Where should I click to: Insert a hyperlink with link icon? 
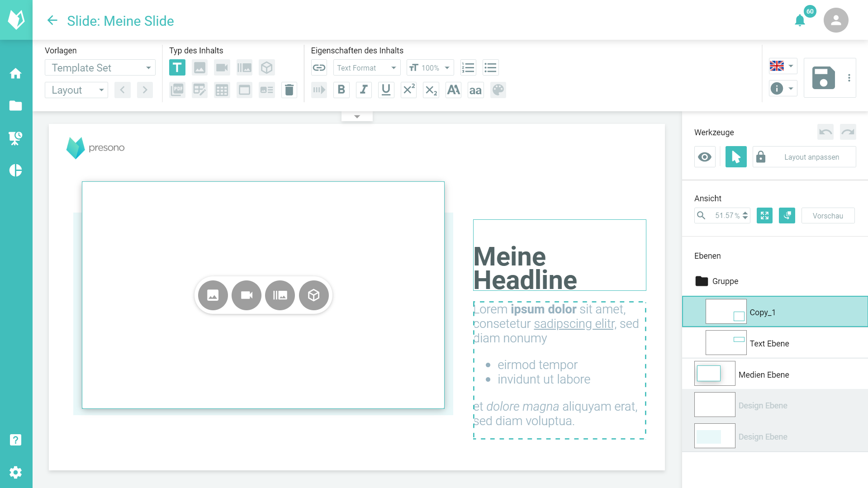319,68
